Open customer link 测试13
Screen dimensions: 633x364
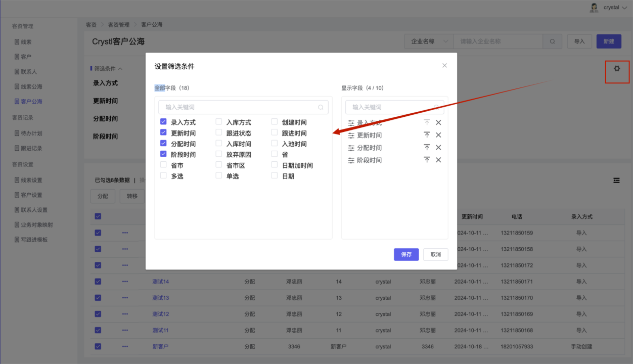click(x=161, y=298)
